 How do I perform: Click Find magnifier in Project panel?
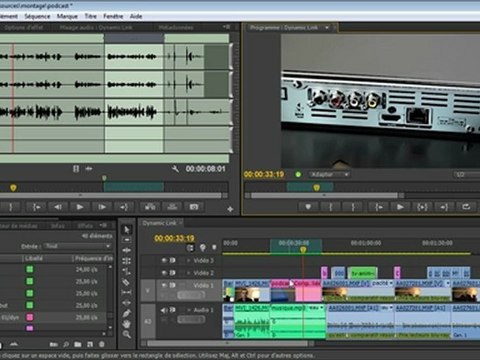click(x=66, y=344)
